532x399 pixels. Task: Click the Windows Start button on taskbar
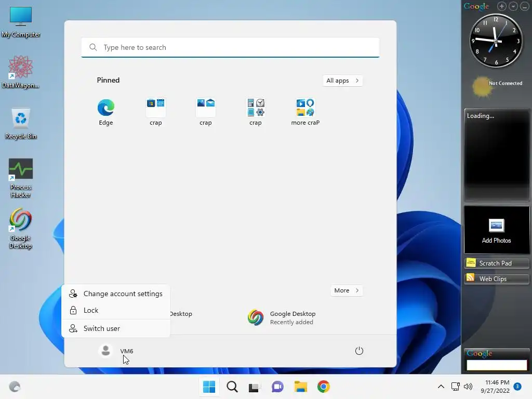tap(209, 387)
